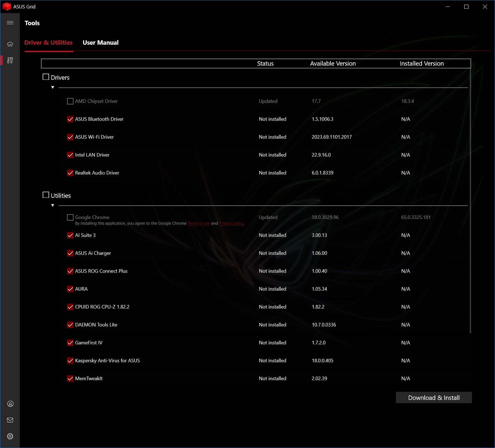Check the Google Chrome checkbox

[x=70, y=217]
